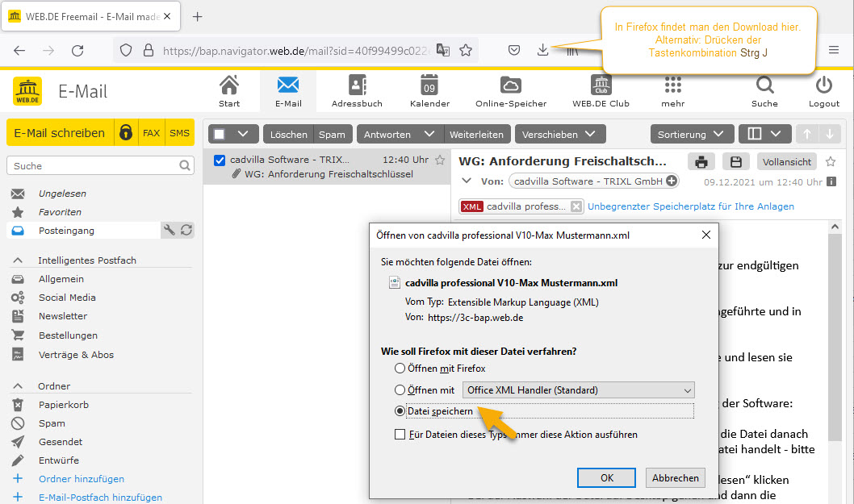Click the Logout power icon
Image resolution: width=854 pixels, height=504 pixels.
823,85
